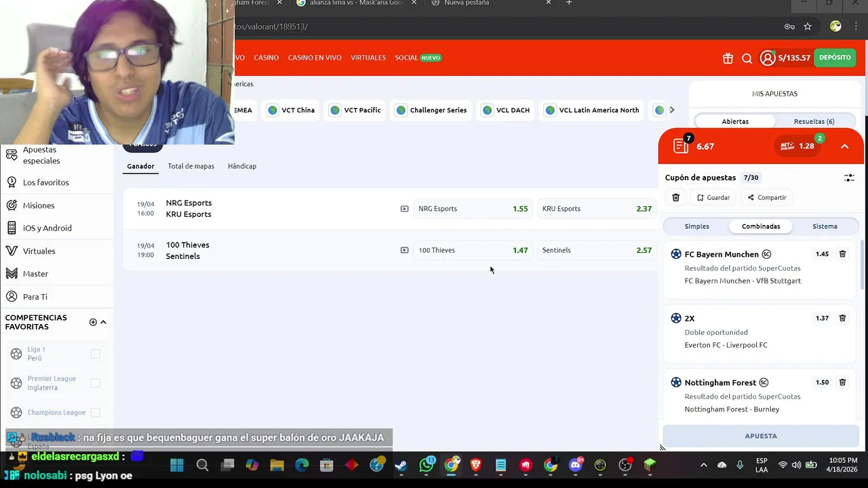Image resolution: width=868 pixels, height=488 pixels.
Task: Select the Combinadas bet type
Action: (761, 226)
